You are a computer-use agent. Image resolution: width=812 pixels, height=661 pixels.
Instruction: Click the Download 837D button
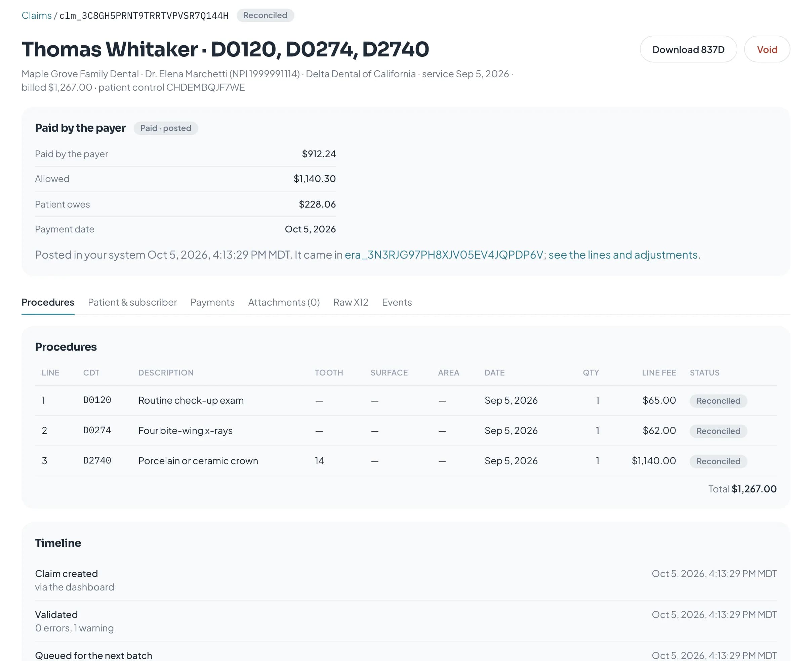pos(688,49)
